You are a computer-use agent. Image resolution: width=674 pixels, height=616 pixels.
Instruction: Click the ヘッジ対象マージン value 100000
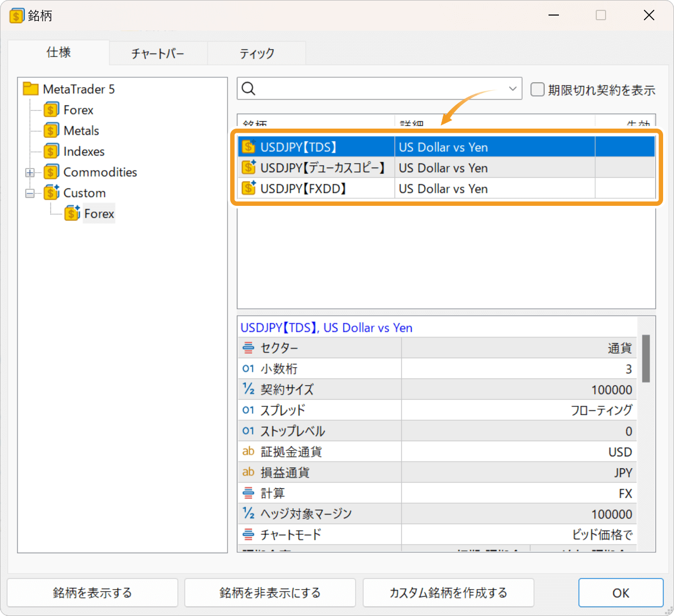click(x=612, y=514)
